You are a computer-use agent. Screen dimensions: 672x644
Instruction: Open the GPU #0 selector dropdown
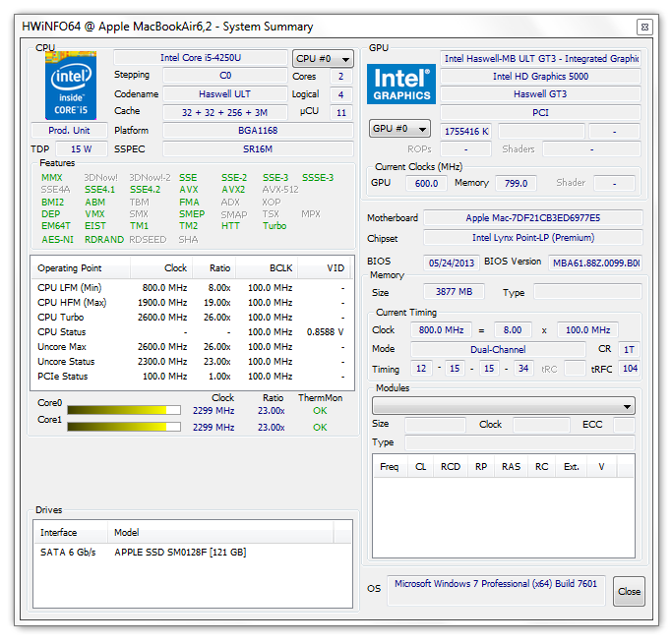click(399, 129)
